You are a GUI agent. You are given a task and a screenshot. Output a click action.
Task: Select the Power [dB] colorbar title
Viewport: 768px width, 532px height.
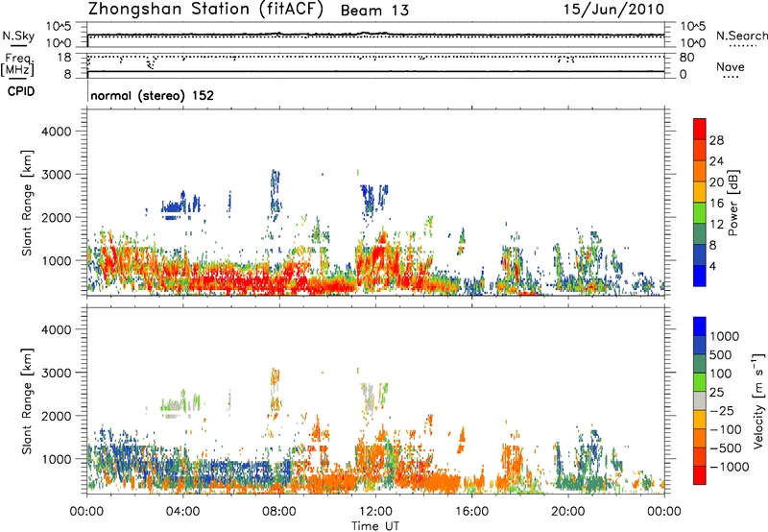point(732,203)
